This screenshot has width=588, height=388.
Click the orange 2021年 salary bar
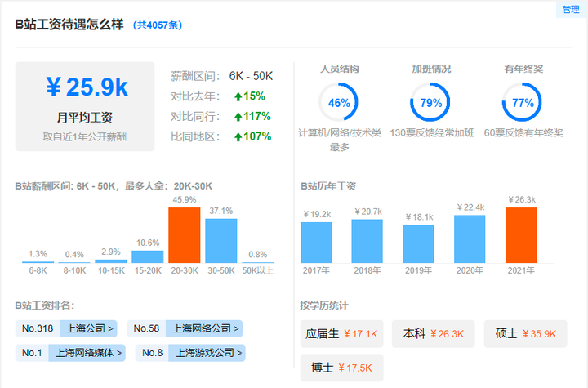(521, 235)
